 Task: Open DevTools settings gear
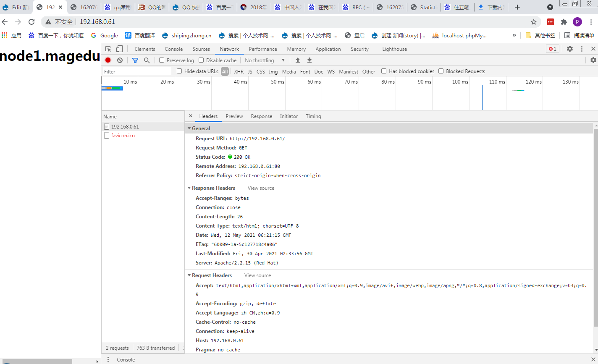569,49
